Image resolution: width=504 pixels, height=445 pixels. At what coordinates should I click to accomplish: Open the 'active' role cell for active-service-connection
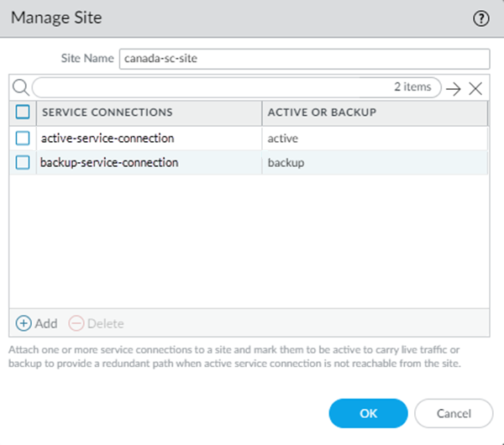click(283, 138)
